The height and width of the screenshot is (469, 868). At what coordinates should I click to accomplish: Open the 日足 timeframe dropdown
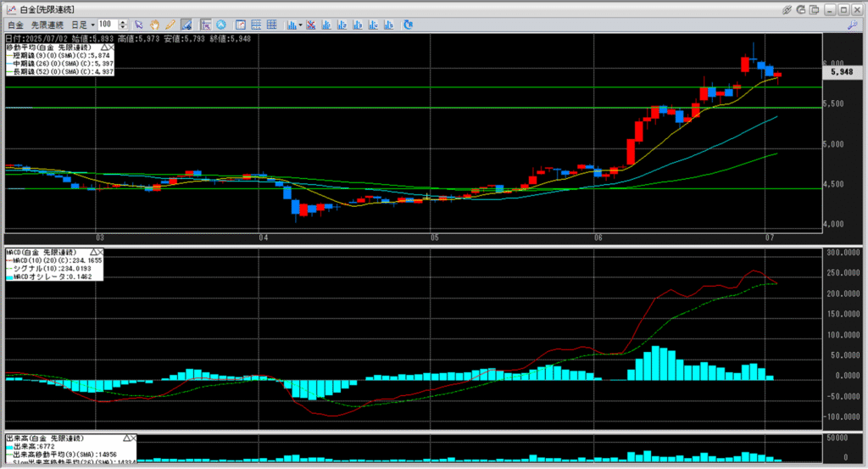click(x=83, y=25)
